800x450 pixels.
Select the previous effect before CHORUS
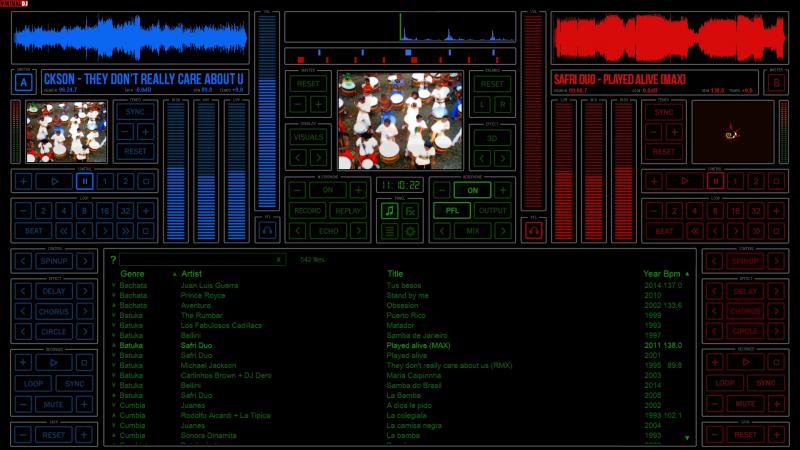click(x=23, y=311)
